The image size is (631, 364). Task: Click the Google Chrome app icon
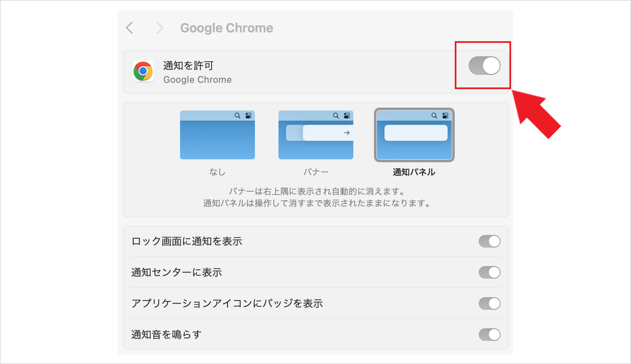tap(143, 71)
